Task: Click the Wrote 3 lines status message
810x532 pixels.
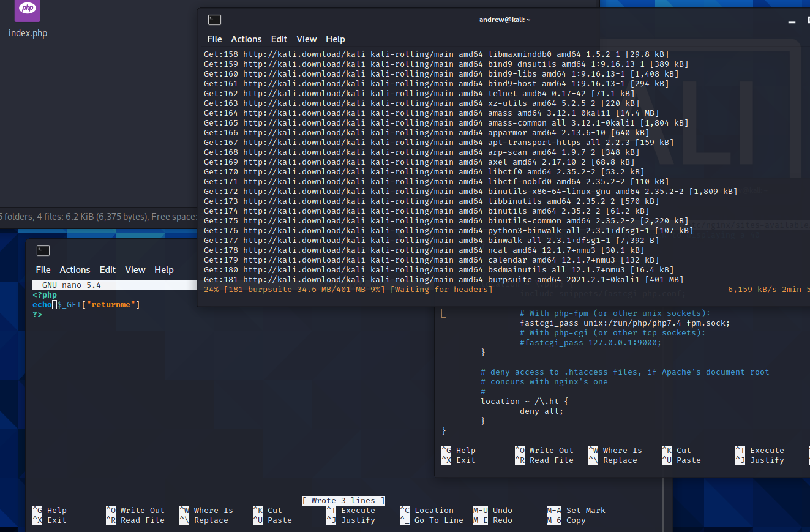Action: coord(343,500)
